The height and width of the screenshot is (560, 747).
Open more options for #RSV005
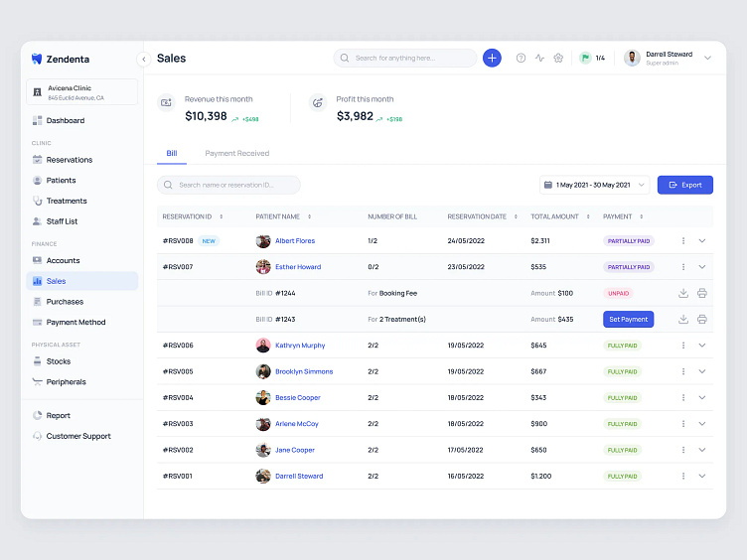click(683, 371)
